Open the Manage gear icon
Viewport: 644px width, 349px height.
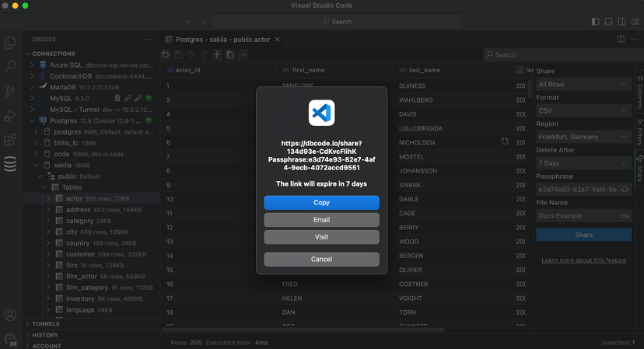click(x=10, y=339)
